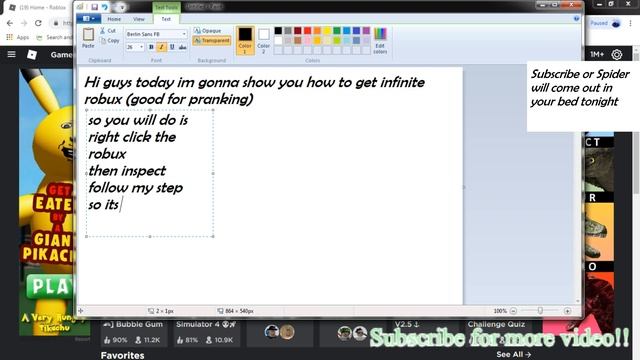Screen dimensions: 640x360
Task: Open Roblox settings gear icon
Action: (617, 54)
